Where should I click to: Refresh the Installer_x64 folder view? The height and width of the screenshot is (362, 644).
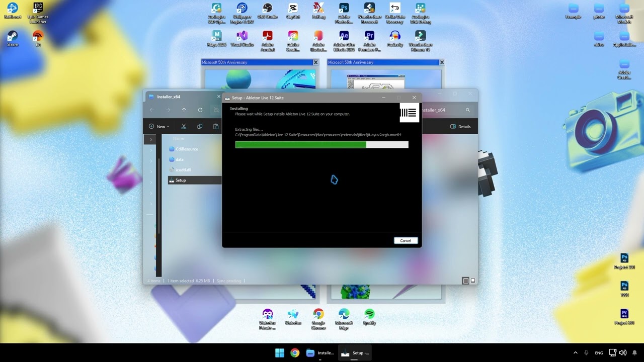(200, 110)
